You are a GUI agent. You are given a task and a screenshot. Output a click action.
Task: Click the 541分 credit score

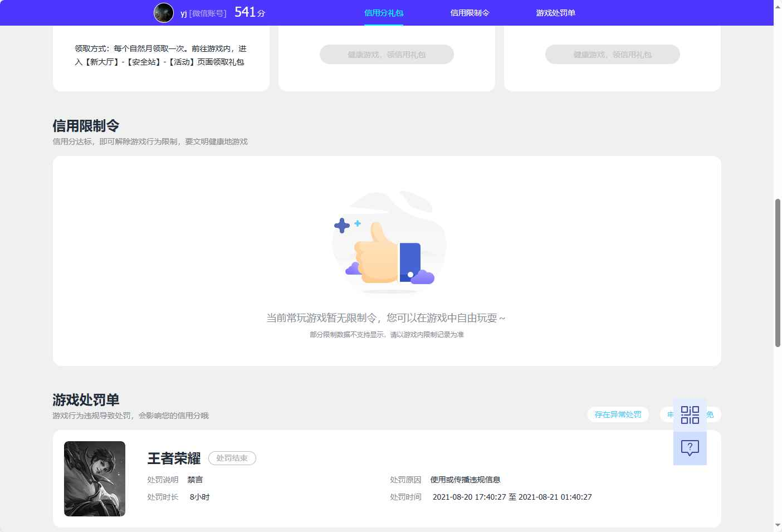[250, 12]
